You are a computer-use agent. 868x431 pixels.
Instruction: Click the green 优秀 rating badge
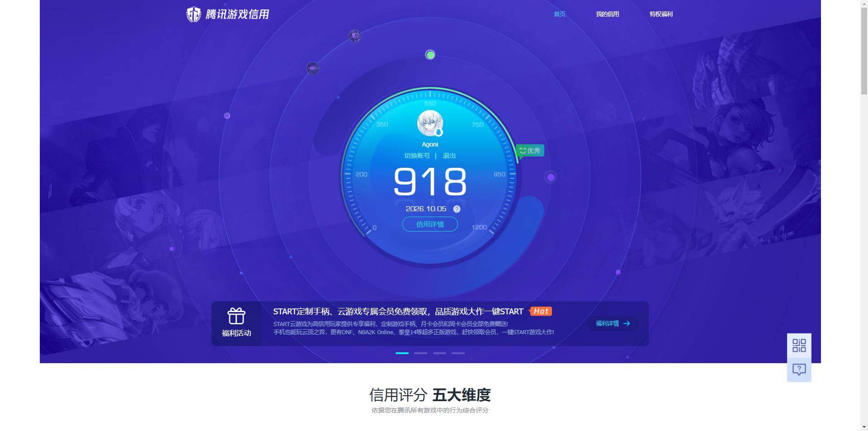pos(530,151)
